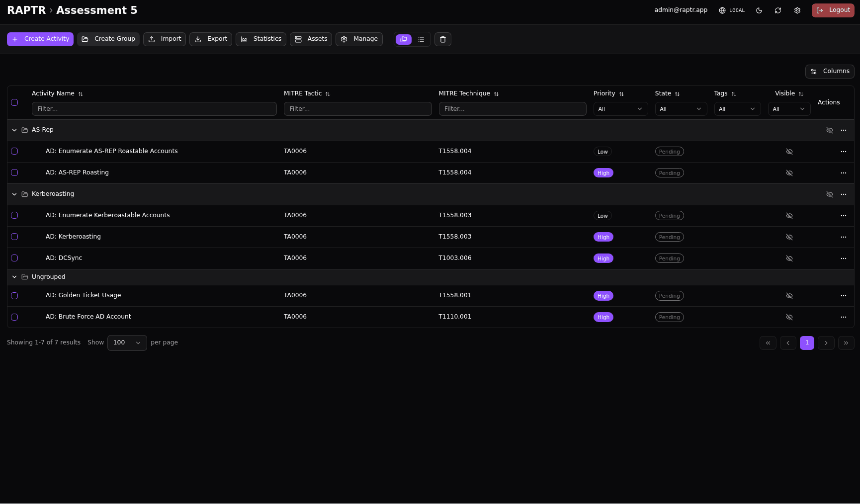Image resolution: width=860 pixels, height=504 pixels.
Task: Open actions menu for AD: DCSync row
Action: click(843, 258)
